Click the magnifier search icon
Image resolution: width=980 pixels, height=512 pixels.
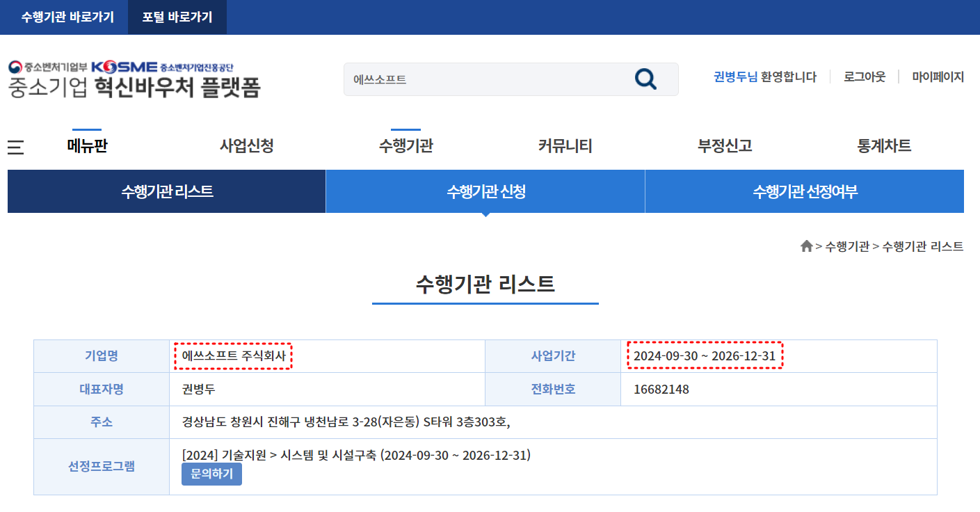[x=645, y=79]
